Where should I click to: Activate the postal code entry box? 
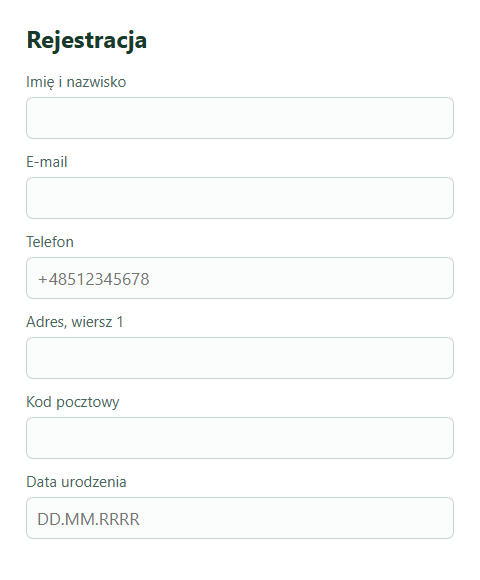(240, 438)
